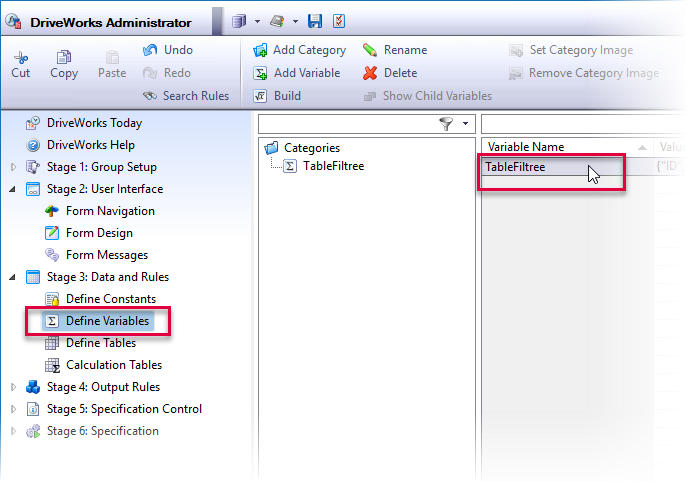Collapse Stage 2: User Interface arrow
The width and height of the screenshot is (687, 483).
[13, 189]
